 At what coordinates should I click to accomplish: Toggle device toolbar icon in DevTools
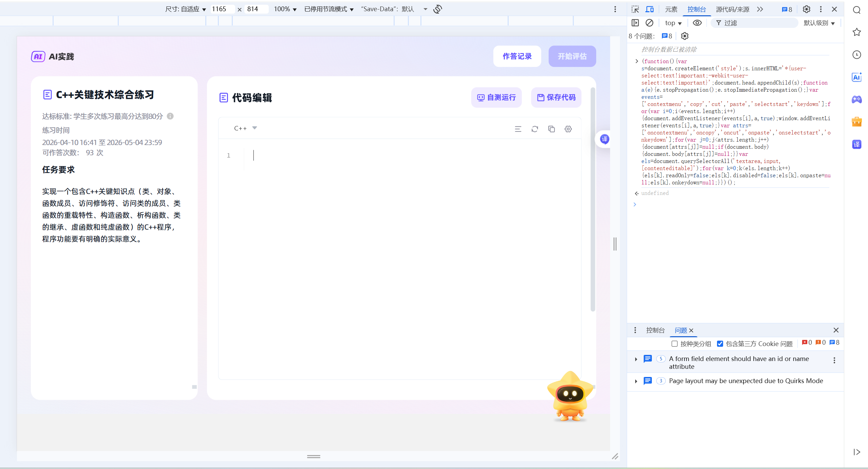pos(649,9)
